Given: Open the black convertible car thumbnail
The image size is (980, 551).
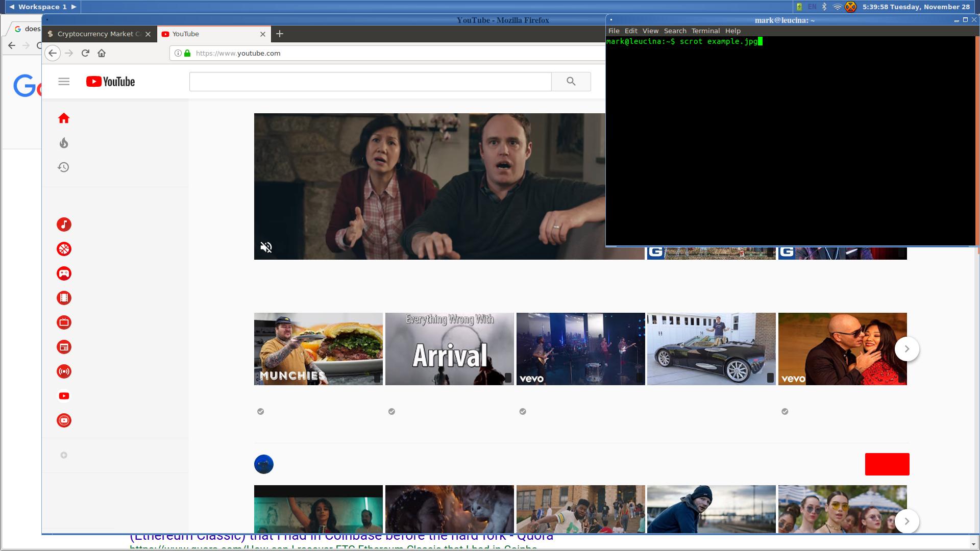Looking at the screenshot, I should (x=712, y=349).
